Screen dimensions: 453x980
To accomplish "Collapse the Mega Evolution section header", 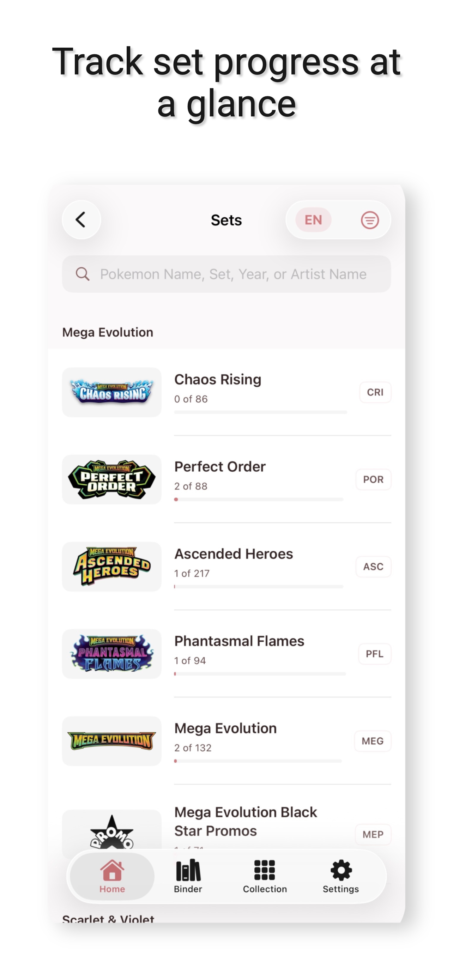I will (108, 332).
